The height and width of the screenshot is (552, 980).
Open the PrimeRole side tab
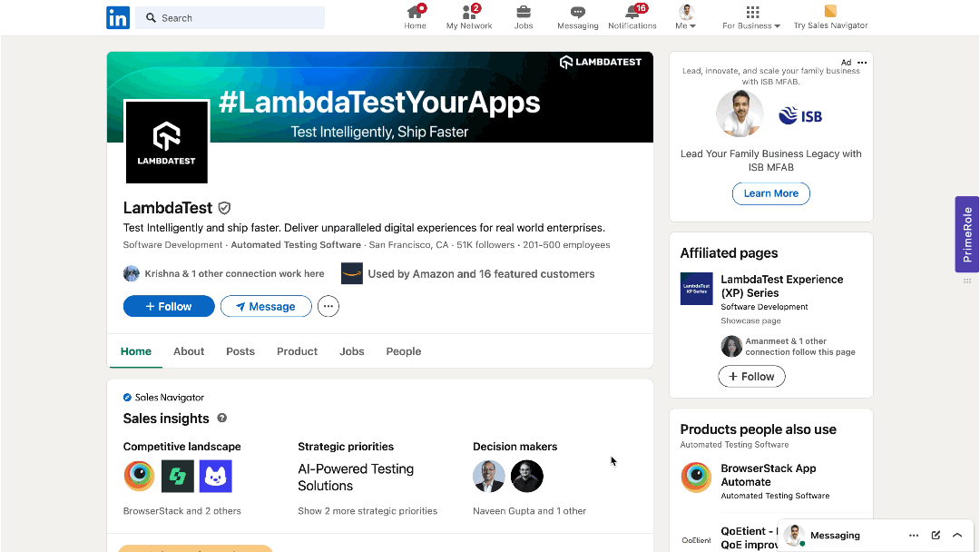pos(967,234)
